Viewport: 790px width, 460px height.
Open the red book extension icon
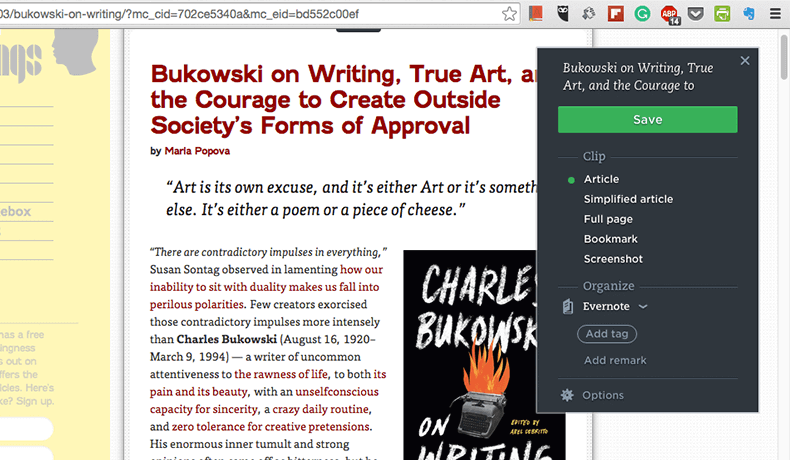pos(536,14)
